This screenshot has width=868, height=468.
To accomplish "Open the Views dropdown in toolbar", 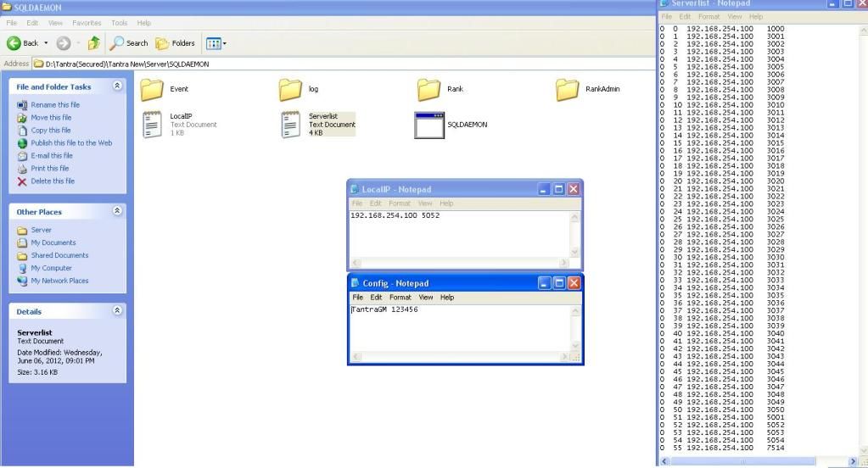I will pyautogui.click(x=216, y=43).
